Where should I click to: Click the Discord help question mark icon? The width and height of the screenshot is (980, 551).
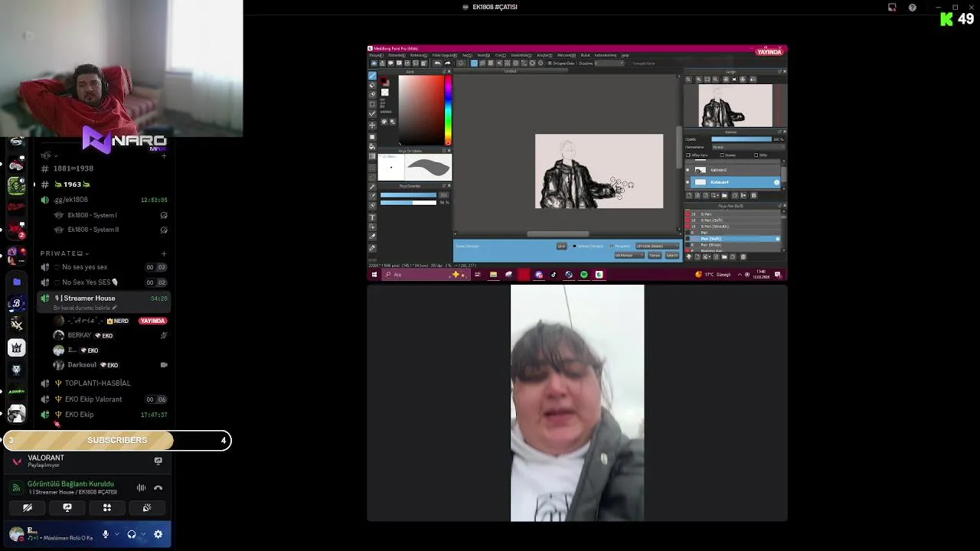click(x=912, y=8)
